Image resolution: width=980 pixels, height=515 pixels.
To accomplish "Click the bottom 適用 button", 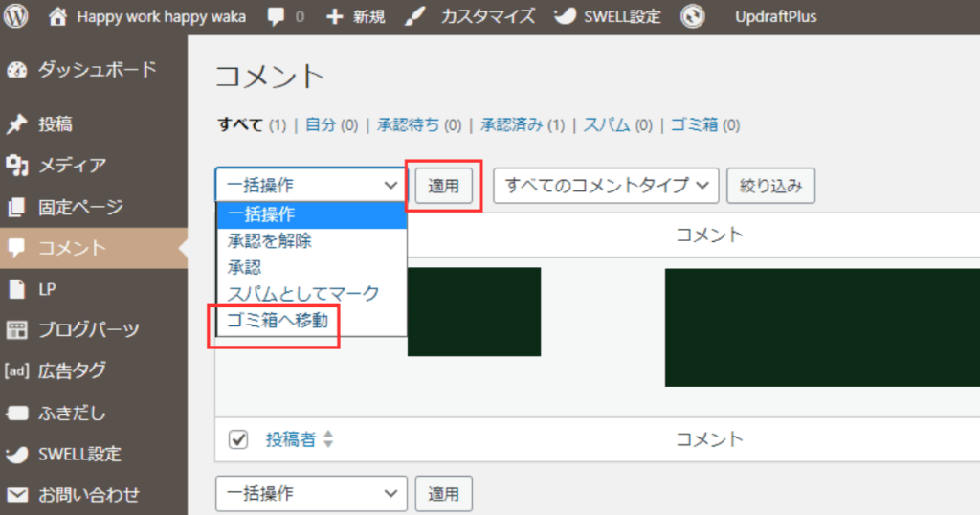I will (x=443, y=494).
